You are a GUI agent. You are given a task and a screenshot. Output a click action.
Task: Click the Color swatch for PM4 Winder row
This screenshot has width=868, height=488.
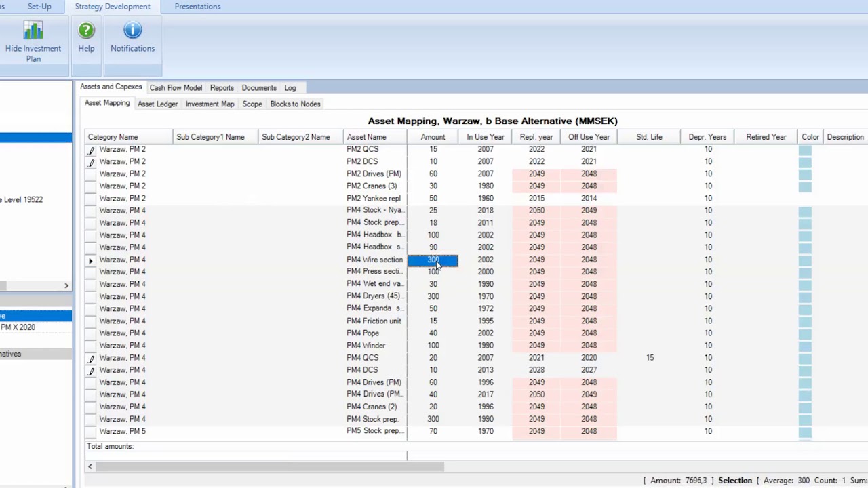pyautogui.click(x=805, y=346)
